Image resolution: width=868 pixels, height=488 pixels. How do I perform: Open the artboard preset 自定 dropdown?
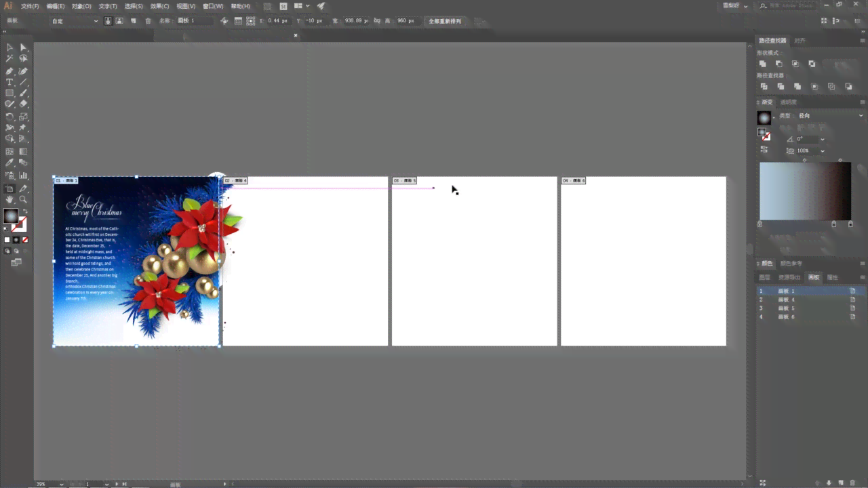coord(75,21)
